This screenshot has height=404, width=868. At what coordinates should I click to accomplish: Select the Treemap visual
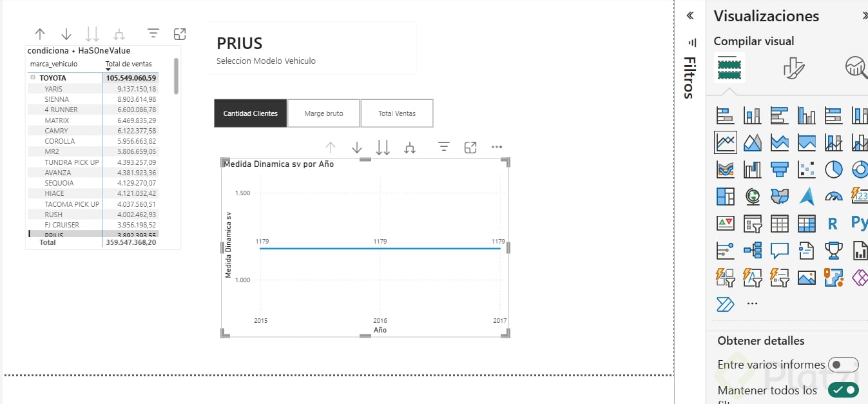(726, 196)
